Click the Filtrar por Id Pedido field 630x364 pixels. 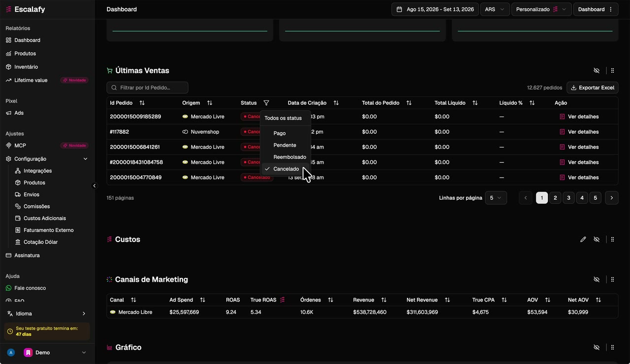click(147, 88)
